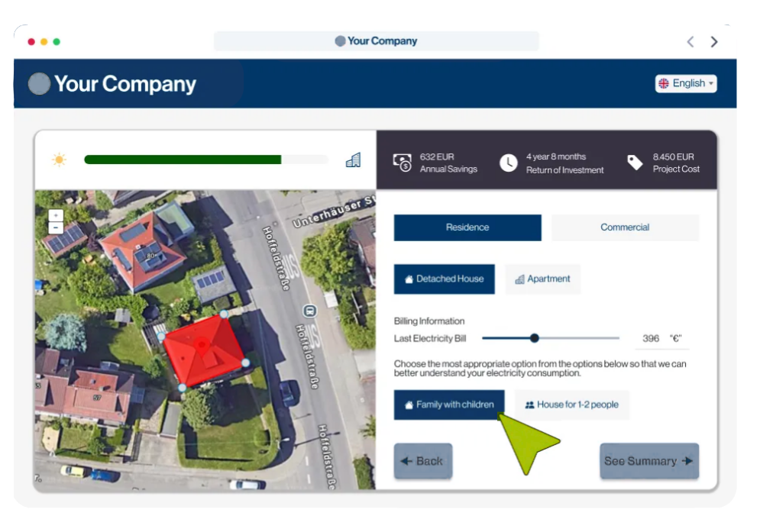Select the Detached House option
The image size is (757, 532).
(x=444, y=279)
